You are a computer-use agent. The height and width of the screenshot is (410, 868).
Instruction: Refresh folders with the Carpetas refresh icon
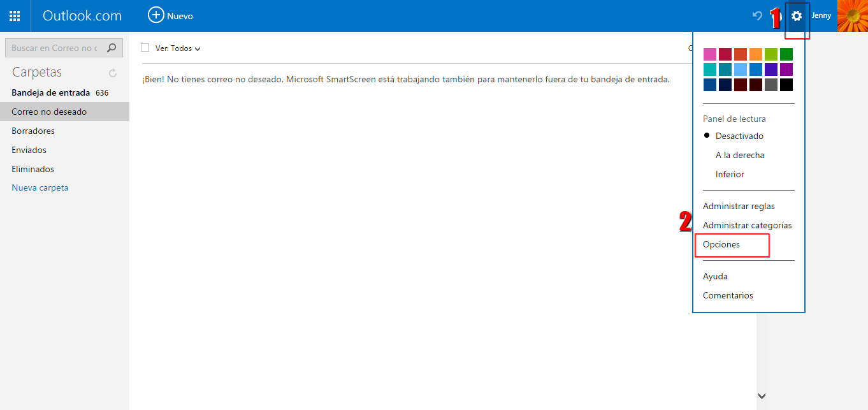113,73
